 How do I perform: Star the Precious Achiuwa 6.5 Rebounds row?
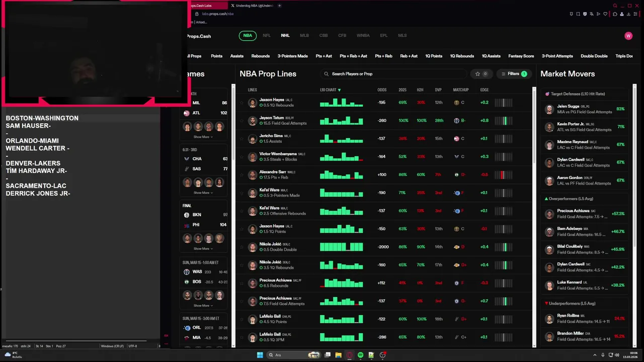click(x=242, y=283)
